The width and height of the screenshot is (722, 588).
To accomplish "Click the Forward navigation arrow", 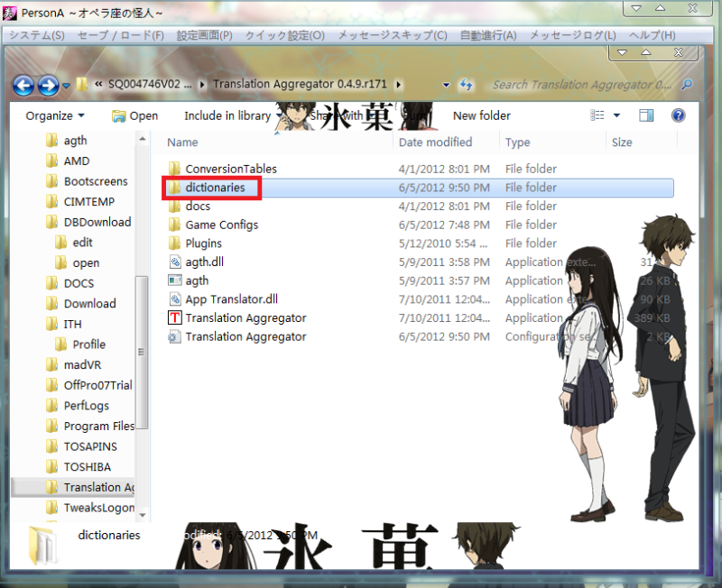I will (48, 86).
